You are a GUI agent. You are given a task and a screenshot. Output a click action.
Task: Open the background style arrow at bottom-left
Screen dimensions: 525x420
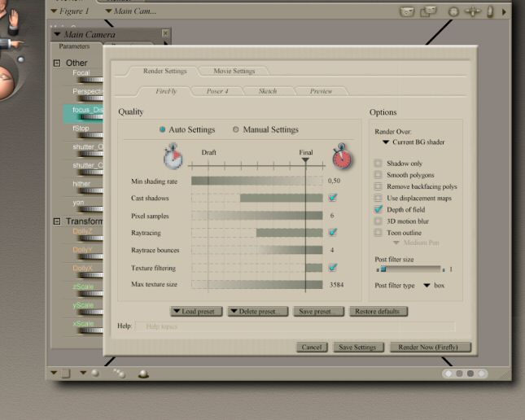coord(54,373)
